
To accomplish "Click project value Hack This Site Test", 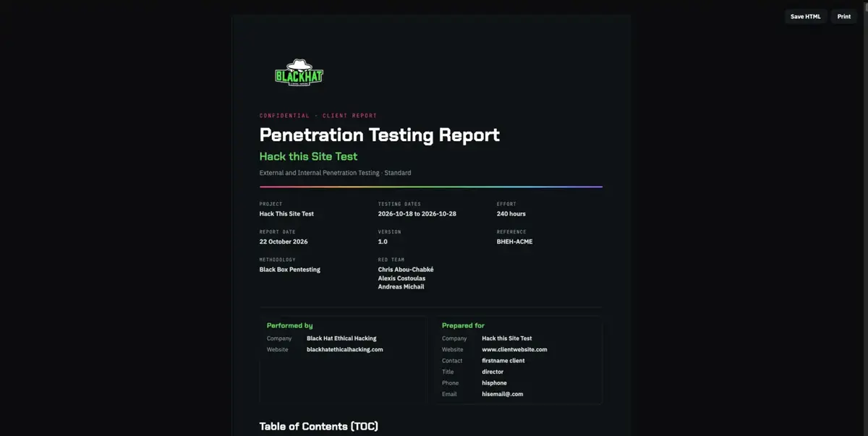I will click(286, 214).
